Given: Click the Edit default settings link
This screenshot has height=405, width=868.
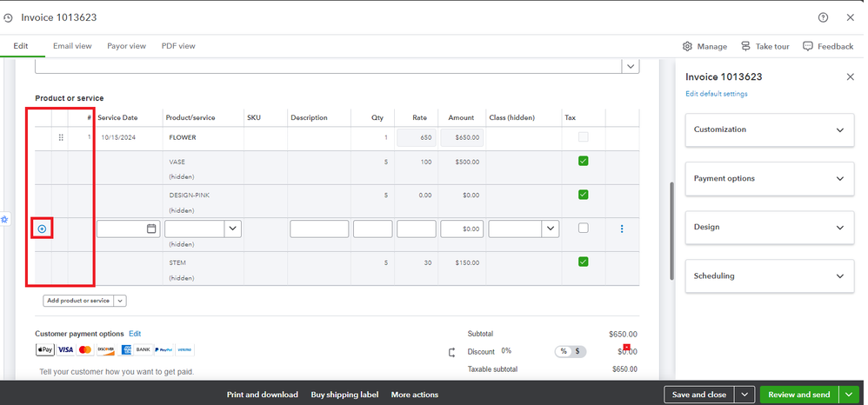Looking at the screenshot, I should [716, 94].
